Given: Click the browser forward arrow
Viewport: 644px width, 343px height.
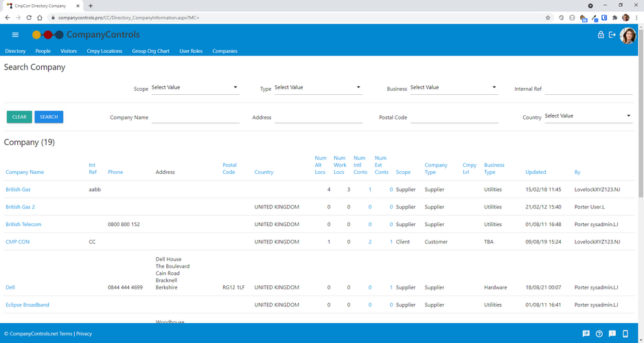Looking at the screenshot, I should click(18, 18).
